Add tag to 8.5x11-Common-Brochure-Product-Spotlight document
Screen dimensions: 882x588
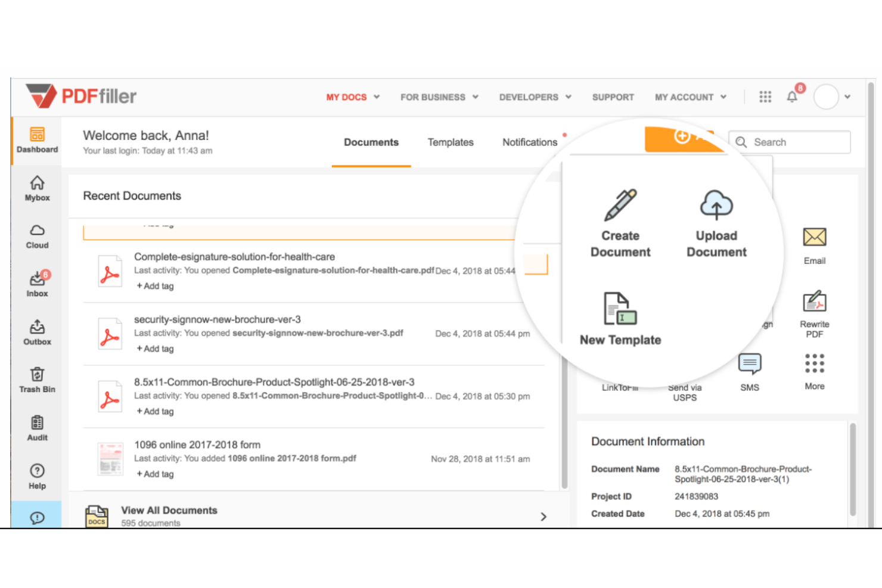click(156, 411)
